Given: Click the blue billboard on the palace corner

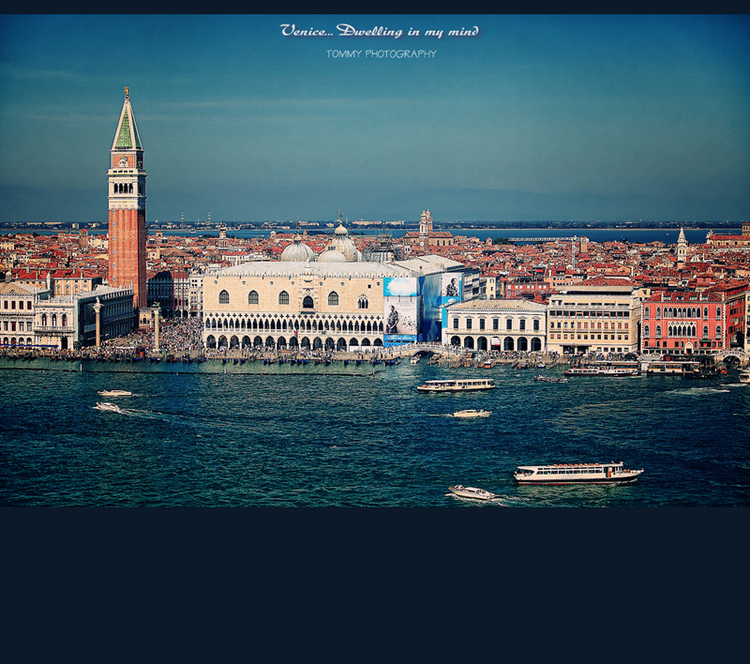Looking at the screenshot, I should point(402,310).
